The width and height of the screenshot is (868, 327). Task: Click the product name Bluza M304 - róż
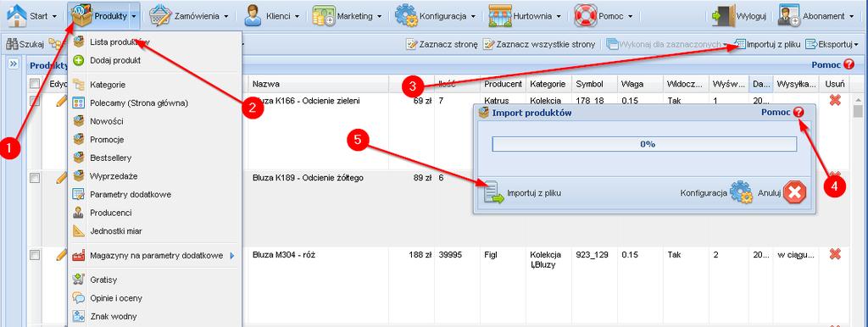coord(284,254)
